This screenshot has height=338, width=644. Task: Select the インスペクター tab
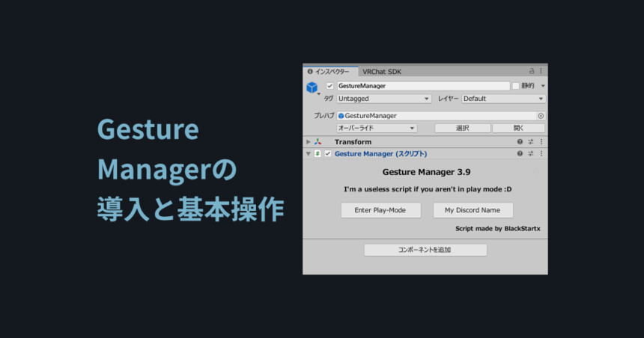[331, 71]
